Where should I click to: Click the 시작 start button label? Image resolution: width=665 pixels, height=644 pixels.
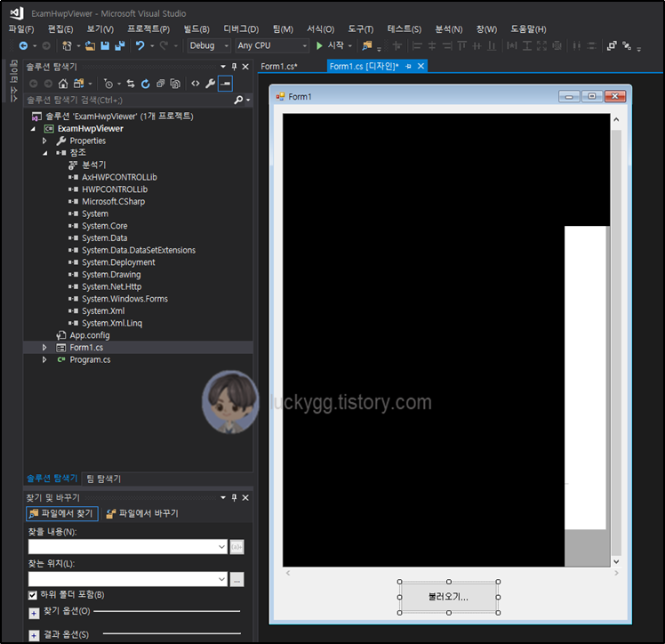point(335,45)
